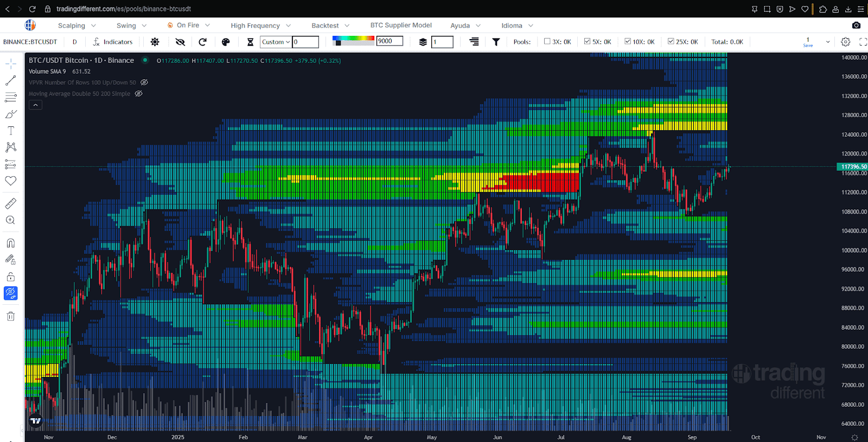Expand the Scalping menu
The height and width of the screenshot is (442, 868).
77,25
